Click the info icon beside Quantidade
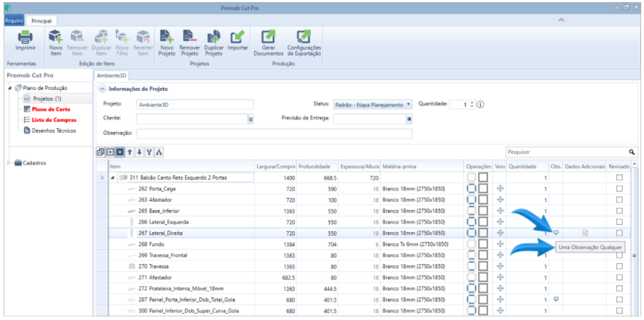Viewport: 644px width, 320px height. [480, 104]
